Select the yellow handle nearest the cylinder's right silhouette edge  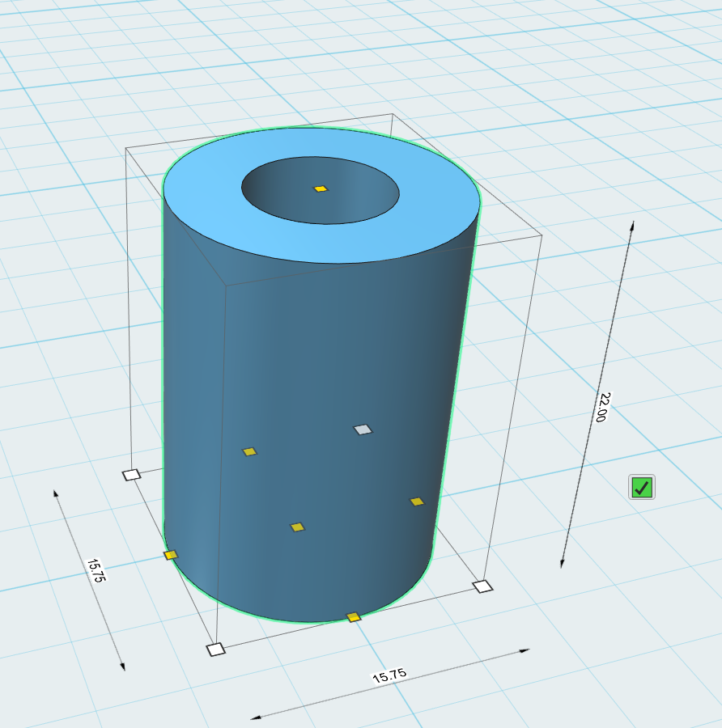(x=417, y=502)
